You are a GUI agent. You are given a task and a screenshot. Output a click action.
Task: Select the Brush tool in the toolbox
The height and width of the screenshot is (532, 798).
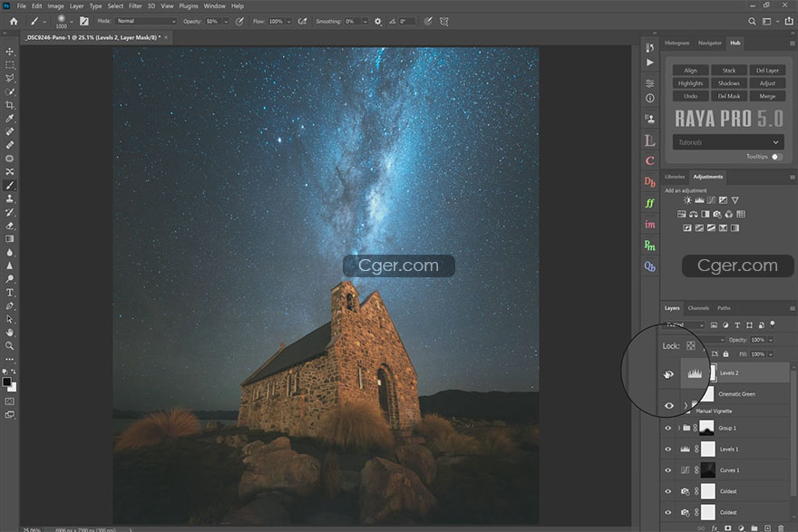point(10,185)
